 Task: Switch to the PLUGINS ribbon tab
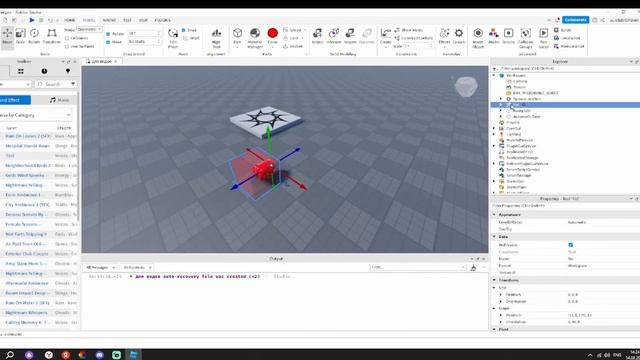[162, 20]
